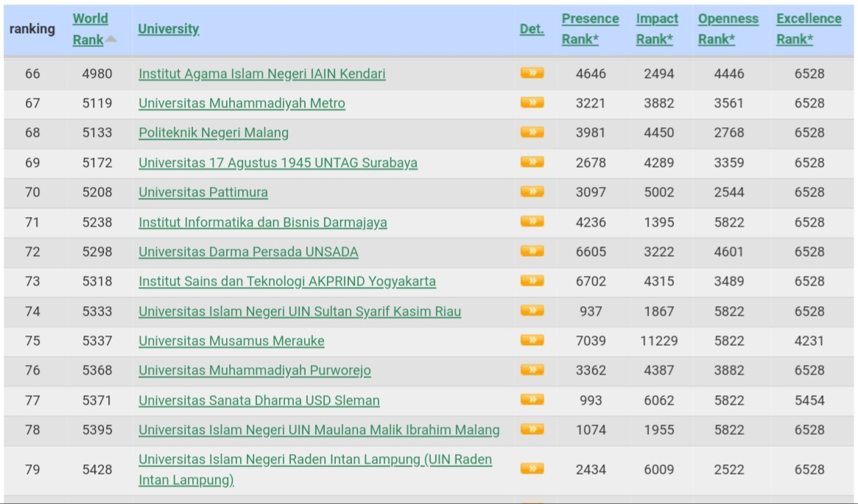Image resolution: width=858 pixels, height=504 pixels.
Task: Click details arrow for Muhammadiyah Purworejo row
Action: click(x=532, y=369)
